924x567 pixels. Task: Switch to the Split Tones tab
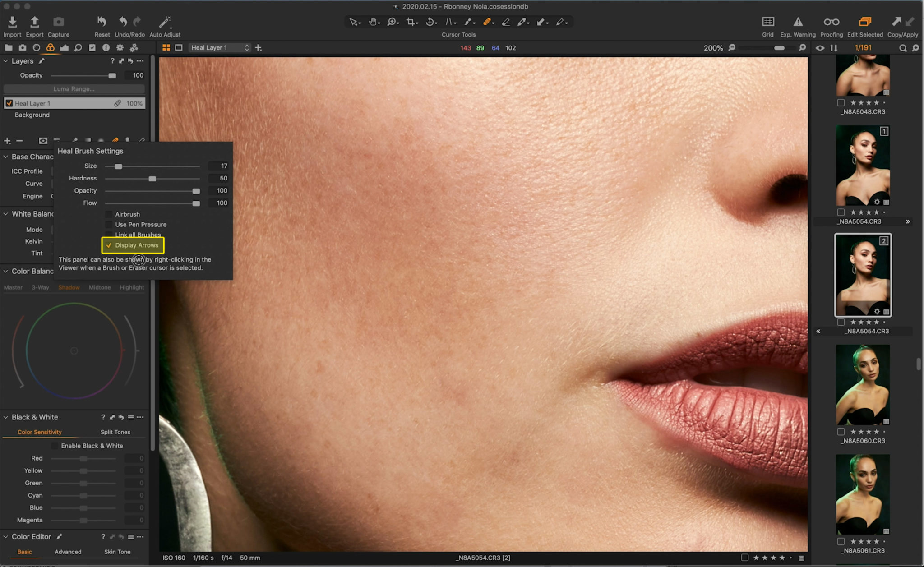pyautogui.click(x=115, y=432)
